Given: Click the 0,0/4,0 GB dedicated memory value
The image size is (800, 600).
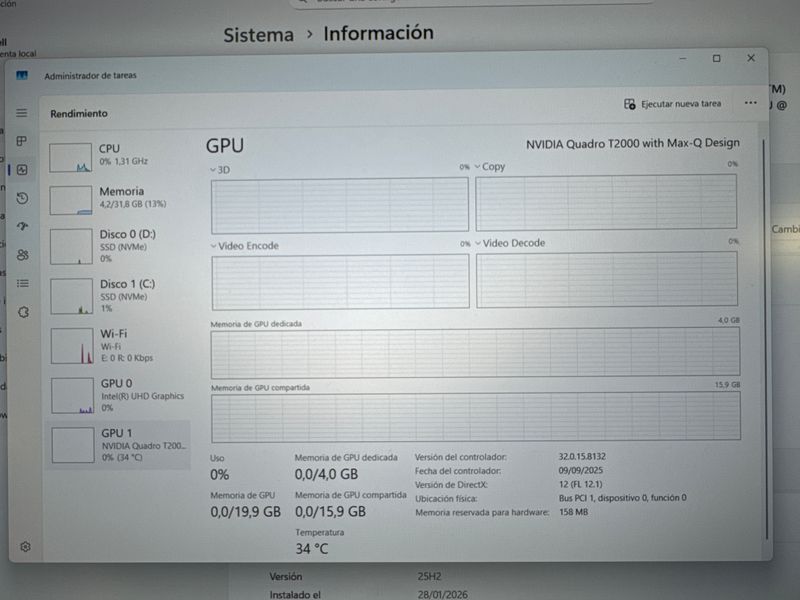Looking at the screenshot, I should 326,474.
